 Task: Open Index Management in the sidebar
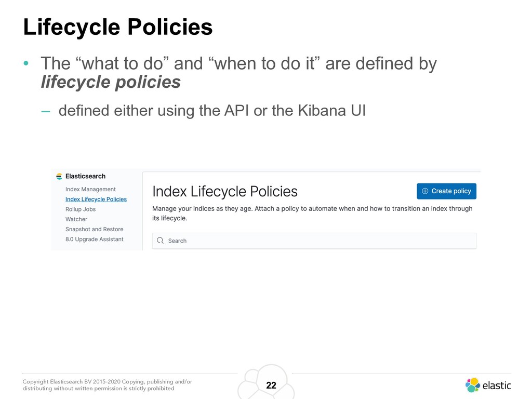tap(90, 189)
